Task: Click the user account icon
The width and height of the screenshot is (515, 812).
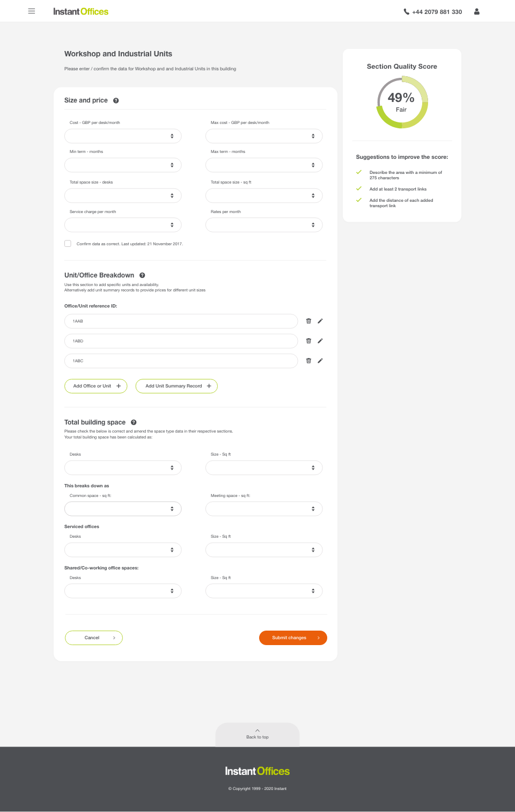Action: pos(476,11)
